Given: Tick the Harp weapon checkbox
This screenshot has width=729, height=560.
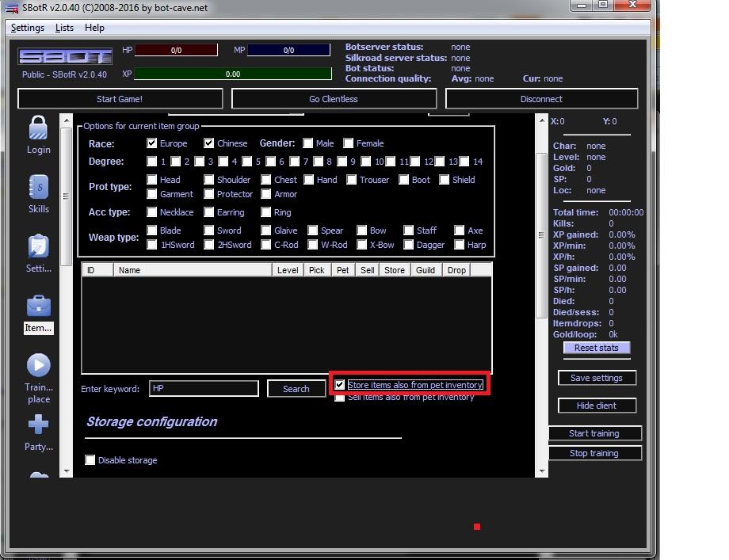Looking at the screenshot, I should [x=459, y=245].
